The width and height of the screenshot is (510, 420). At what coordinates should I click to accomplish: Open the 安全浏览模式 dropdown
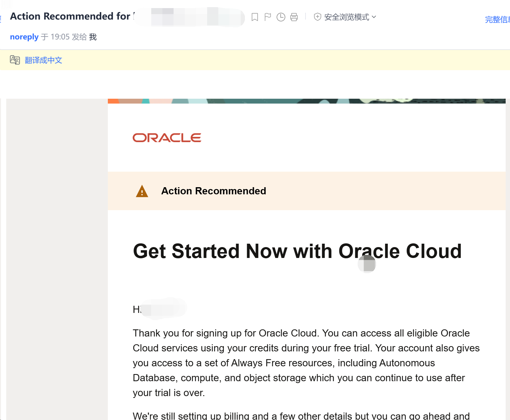click(x=350, y=17)
